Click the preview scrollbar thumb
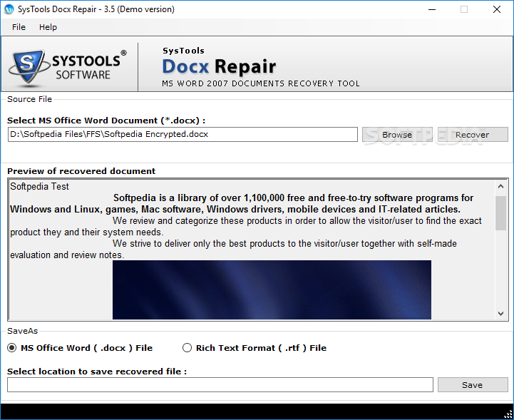The image size is (514, 420). 500,213
